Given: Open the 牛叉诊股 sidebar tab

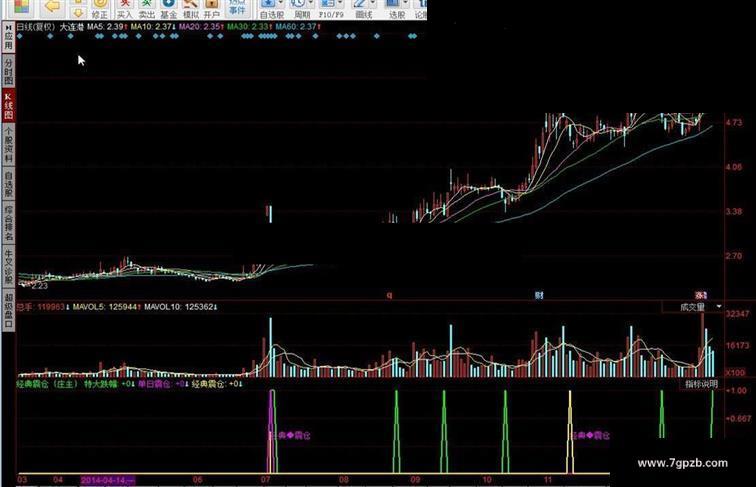Looking at the screenshot, I should [8, 266].
